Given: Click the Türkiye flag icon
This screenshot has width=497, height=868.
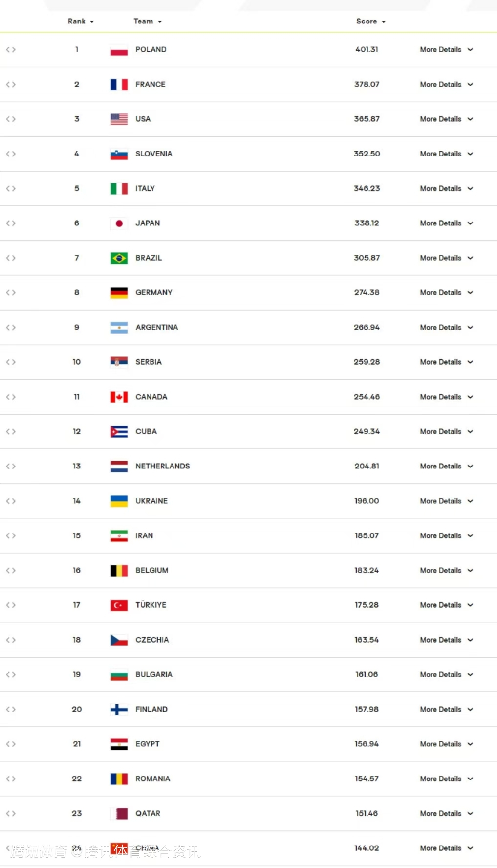Looking at the screenshot, I should [119, 605].
